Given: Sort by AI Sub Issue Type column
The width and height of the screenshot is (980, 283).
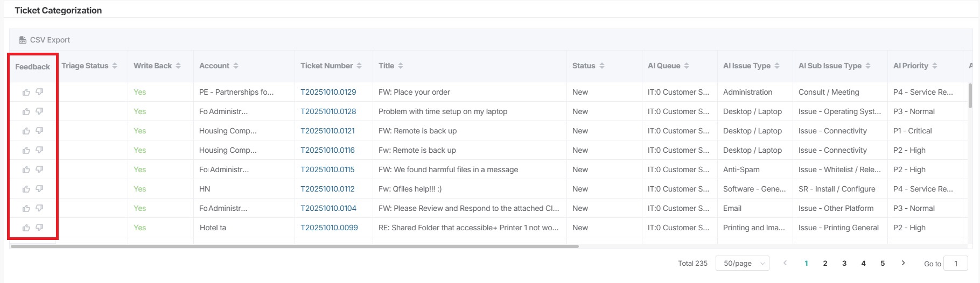Looking at the screenshot, I should point(867,66).
